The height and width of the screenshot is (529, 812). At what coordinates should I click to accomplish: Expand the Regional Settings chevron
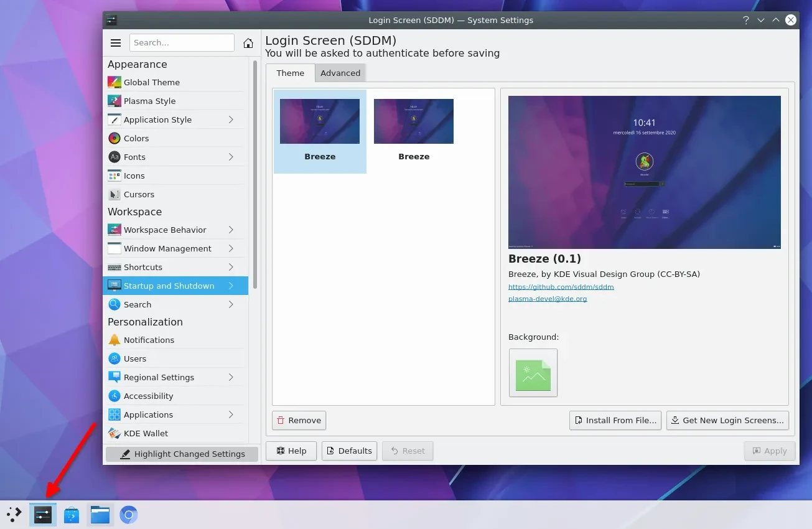click(231, 377)
